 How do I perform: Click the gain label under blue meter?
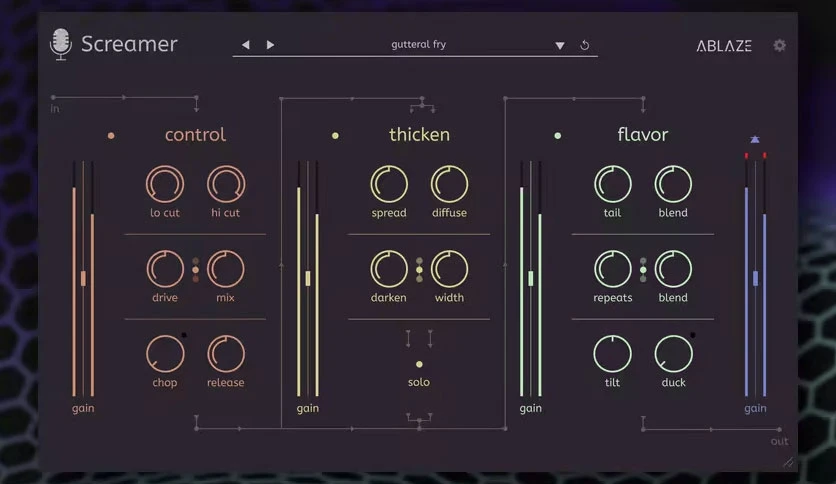(x=755, y=408)
